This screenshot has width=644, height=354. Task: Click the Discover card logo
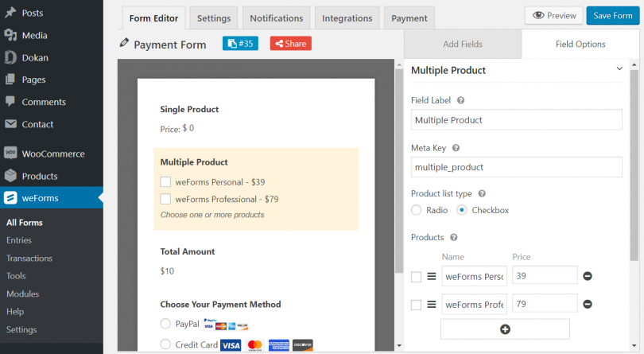coord(303,345)
